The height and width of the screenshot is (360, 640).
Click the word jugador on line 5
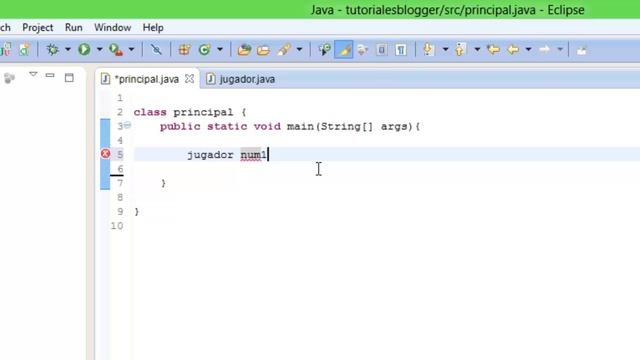[x=210, y=155]
